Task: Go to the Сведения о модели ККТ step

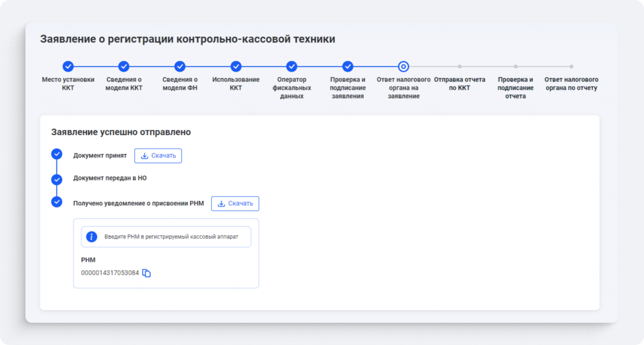Action: click(124, 66)
